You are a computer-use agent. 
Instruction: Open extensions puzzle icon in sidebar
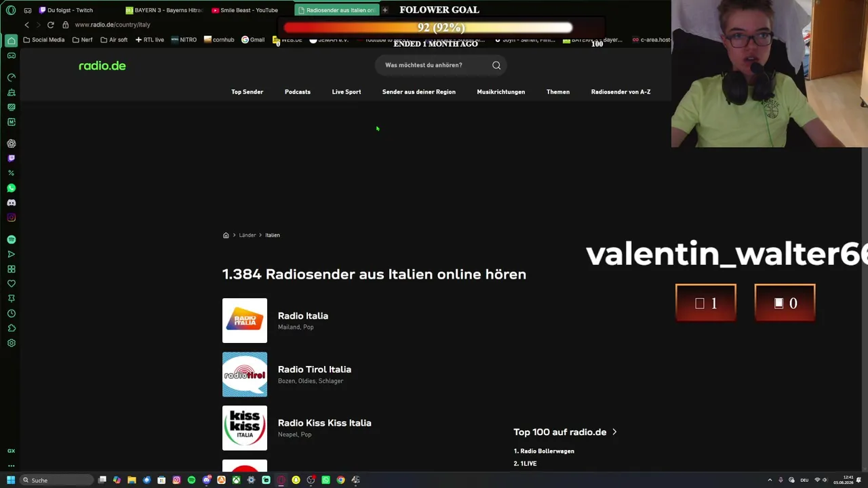tap(12, 328)
